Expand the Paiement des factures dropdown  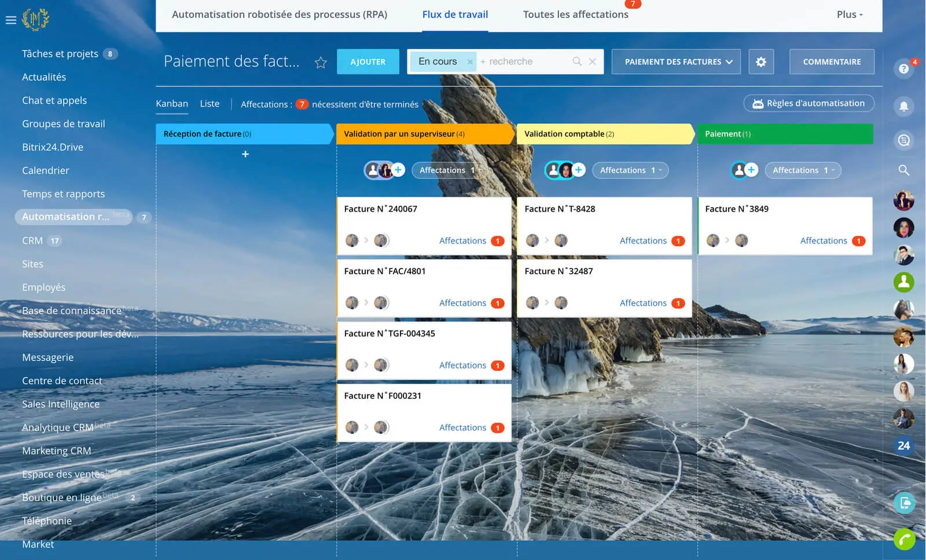tap(676, 62)
